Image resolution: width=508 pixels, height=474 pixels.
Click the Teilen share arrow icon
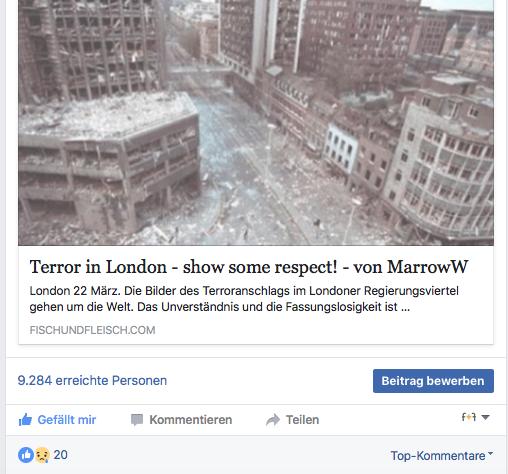pyautogui.click(x=273, y=420)
